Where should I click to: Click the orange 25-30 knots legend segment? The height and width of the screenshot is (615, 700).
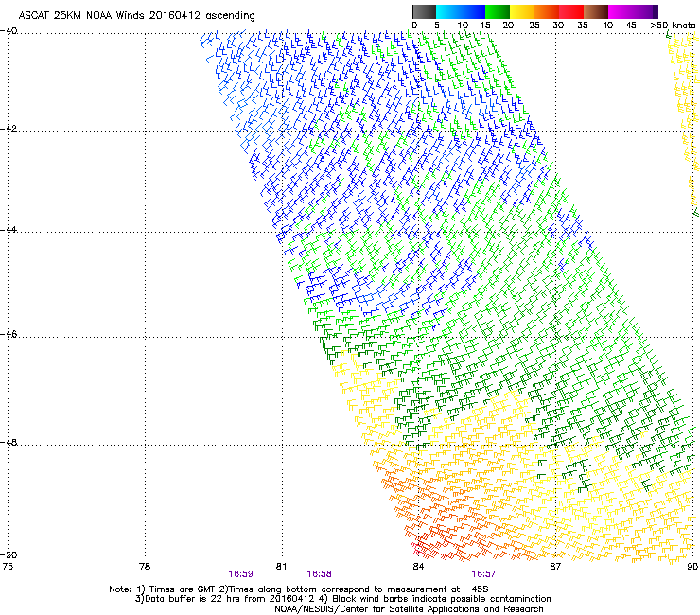coord(547,11)
